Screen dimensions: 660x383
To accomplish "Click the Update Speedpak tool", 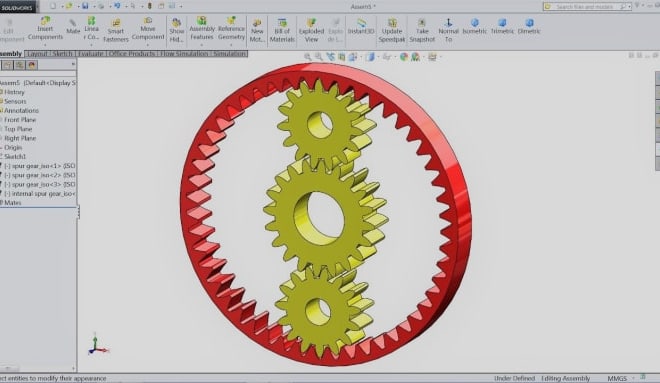I will [391, 30].
